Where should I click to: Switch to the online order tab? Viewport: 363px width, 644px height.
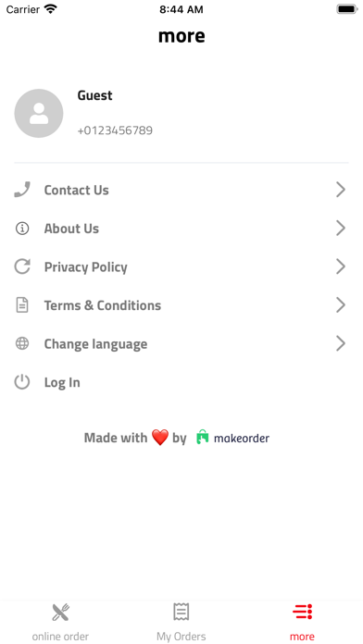coord(60,622)
